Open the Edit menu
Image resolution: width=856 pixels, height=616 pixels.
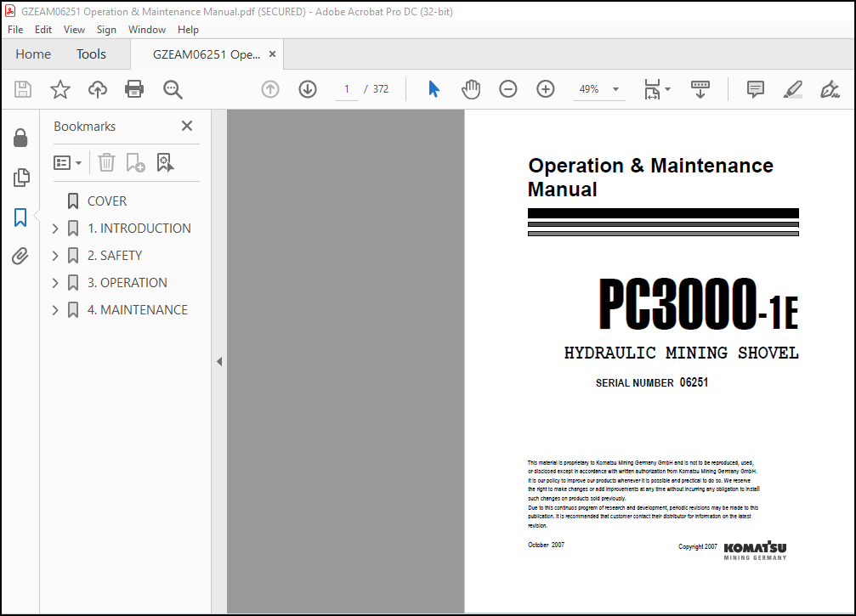click(x=43, y=30)
